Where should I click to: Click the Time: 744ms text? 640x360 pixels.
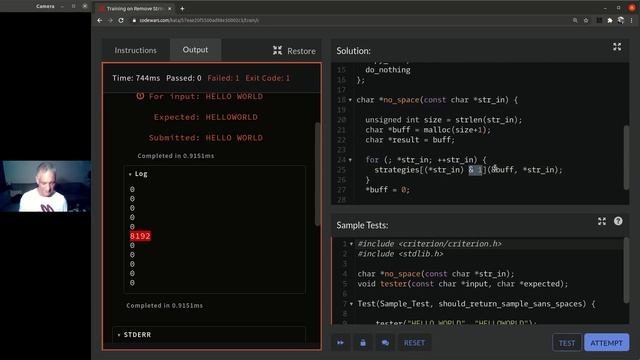coord(136,78)
